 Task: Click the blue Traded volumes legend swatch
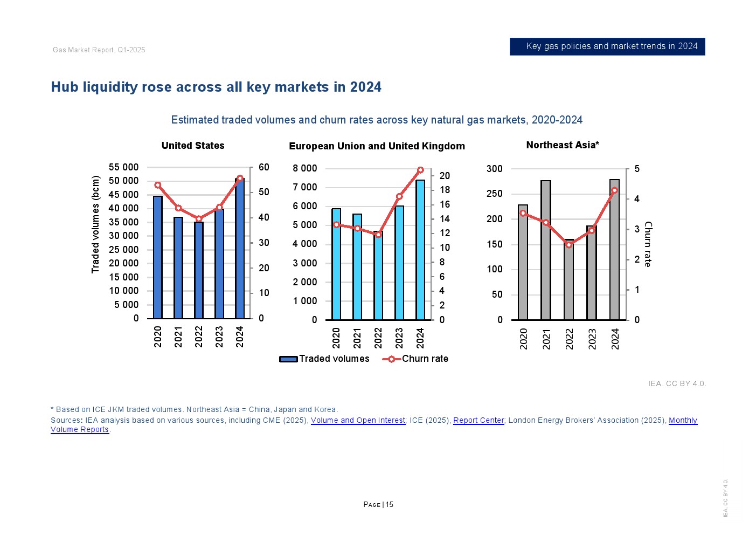[x=288, y=359]
